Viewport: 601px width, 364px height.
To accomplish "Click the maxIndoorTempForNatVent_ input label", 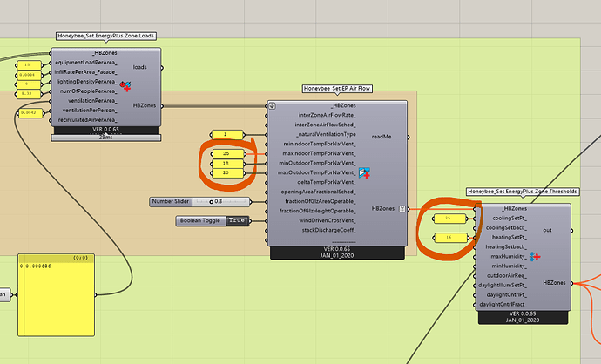I will point(320,153).
